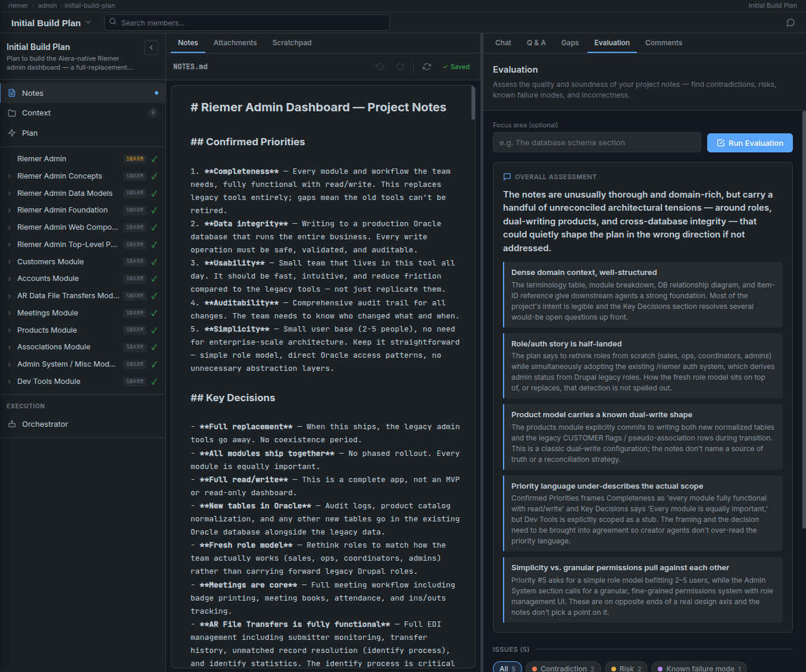Screen dimensions: 806x672
Task: Expand Riemer Admin Web Components tree item
Action: pos(10,227)
